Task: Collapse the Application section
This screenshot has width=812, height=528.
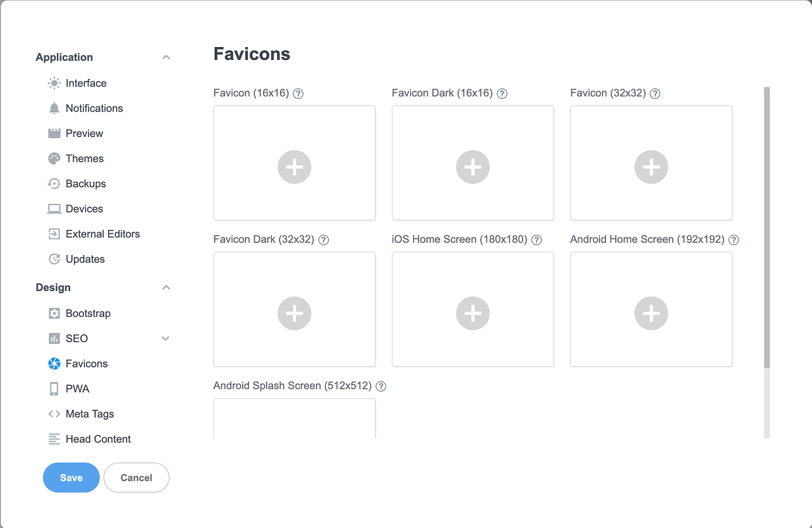Action: [x=166, y=56]
